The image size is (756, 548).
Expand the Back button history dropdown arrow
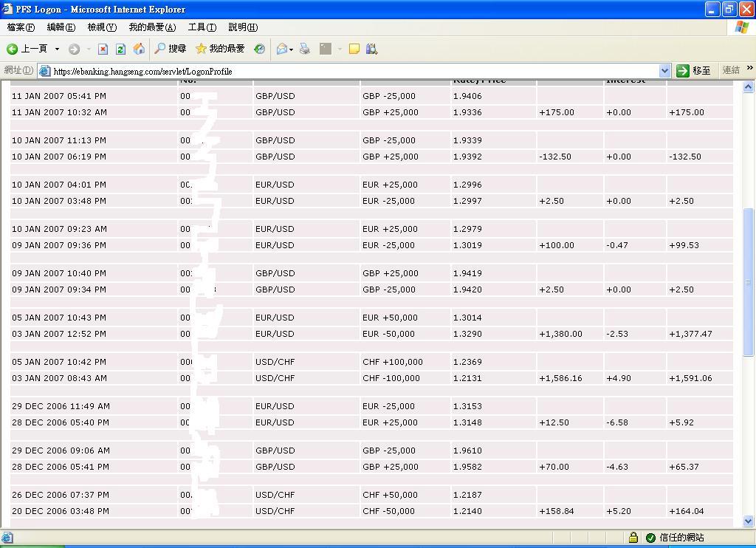57,49
